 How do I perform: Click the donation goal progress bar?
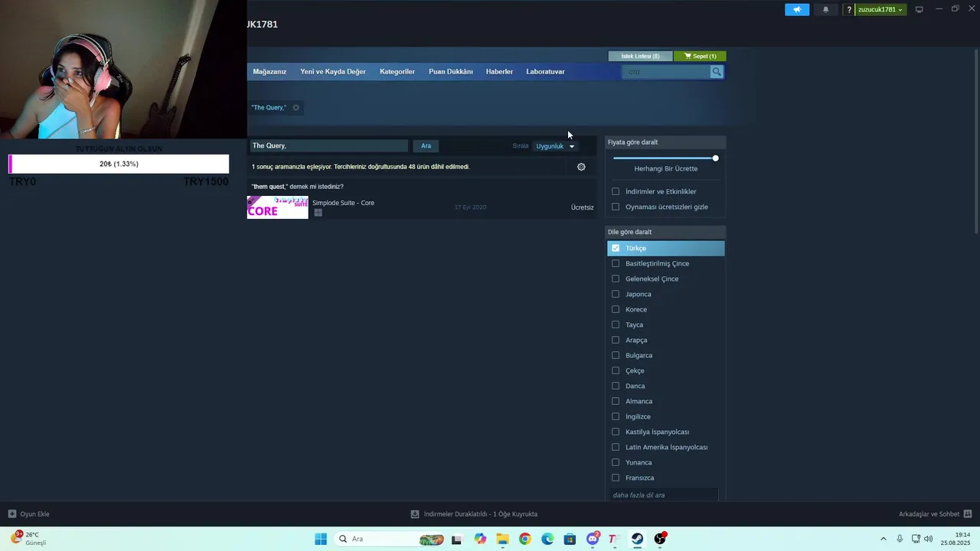(119, 164)
